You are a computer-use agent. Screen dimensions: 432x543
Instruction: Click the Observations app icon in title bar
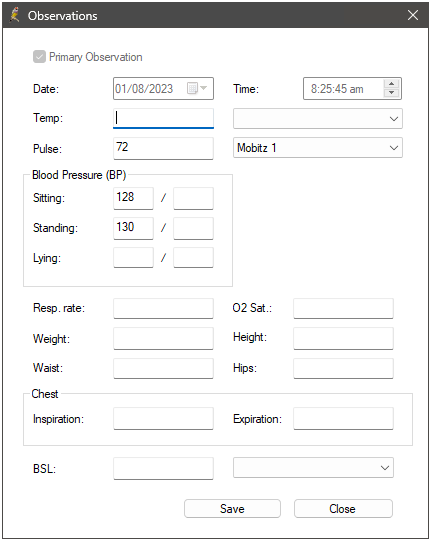point(15,15)
